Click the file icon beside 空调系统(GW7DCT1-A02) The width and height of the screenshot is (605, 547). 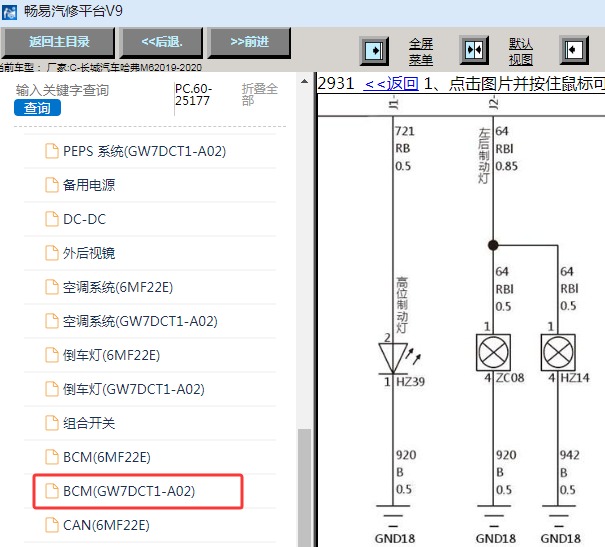coord(52,321)
